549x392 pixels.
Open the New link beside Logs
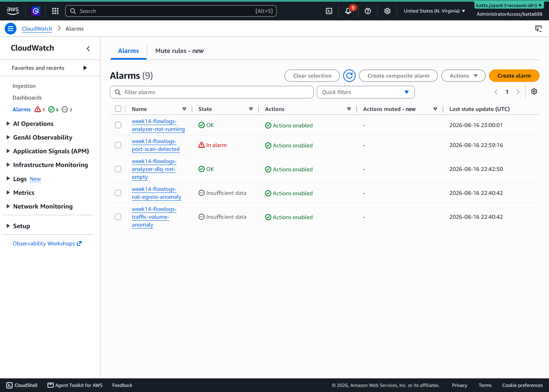35,179
